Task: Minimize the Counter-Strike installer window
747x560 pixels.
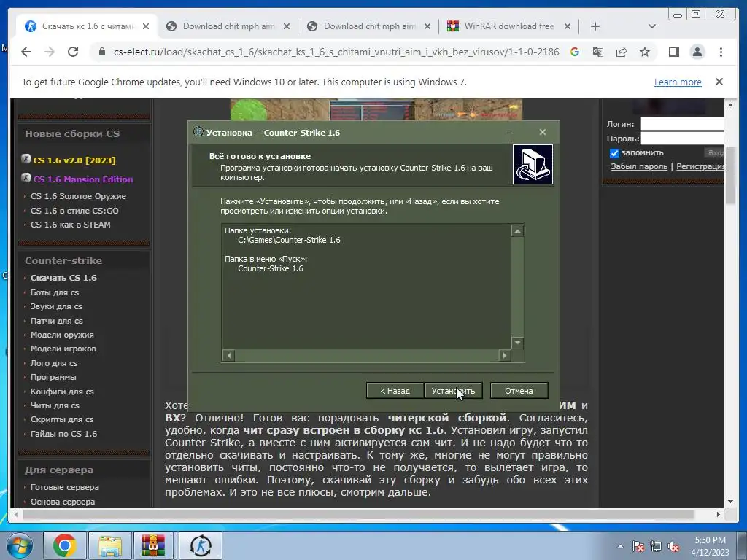Action: pos(508,133)
